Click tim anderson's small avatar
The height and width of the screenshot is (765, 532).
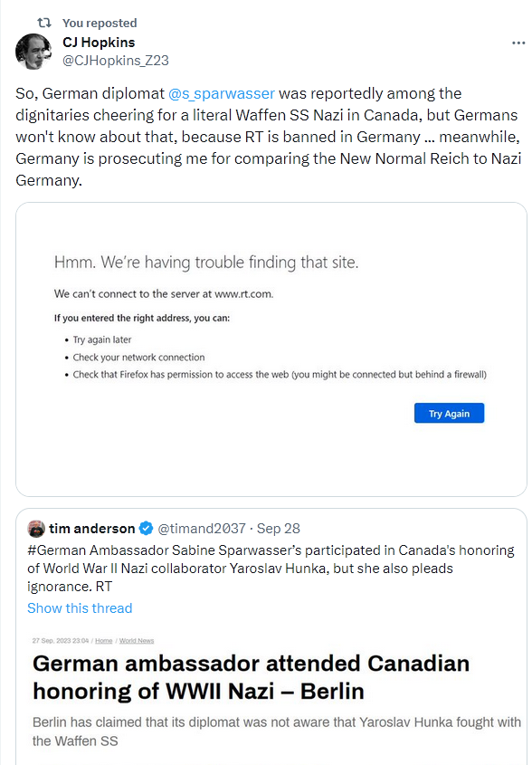point(36,529)
